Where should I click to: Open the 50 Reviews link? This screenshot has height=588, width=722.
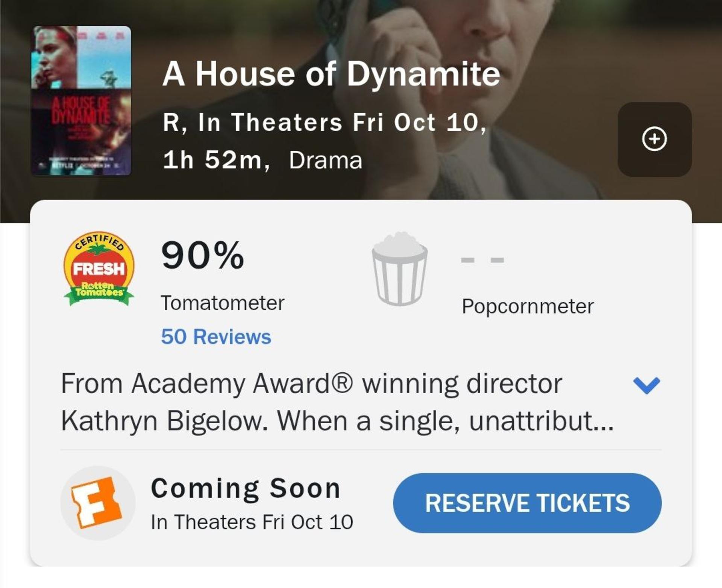216,336
